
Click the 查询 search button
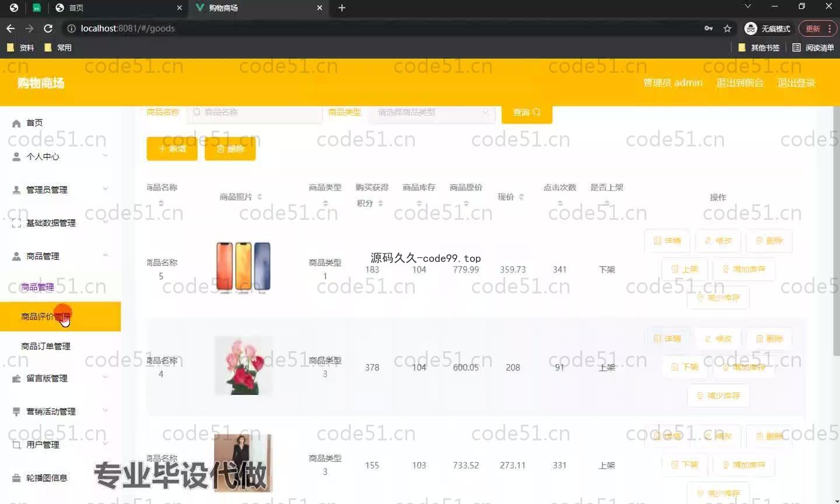(x=527, y=113)
